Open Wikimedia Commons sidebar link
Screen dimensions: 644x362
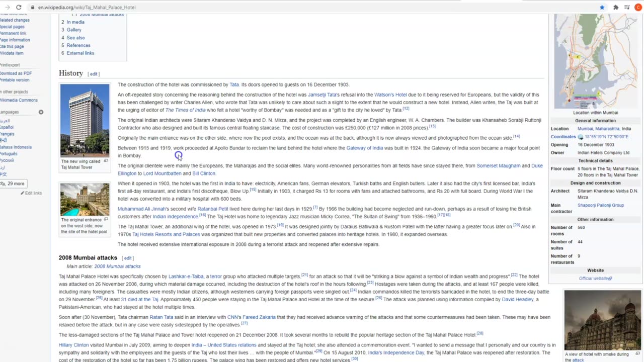point(19,100)
